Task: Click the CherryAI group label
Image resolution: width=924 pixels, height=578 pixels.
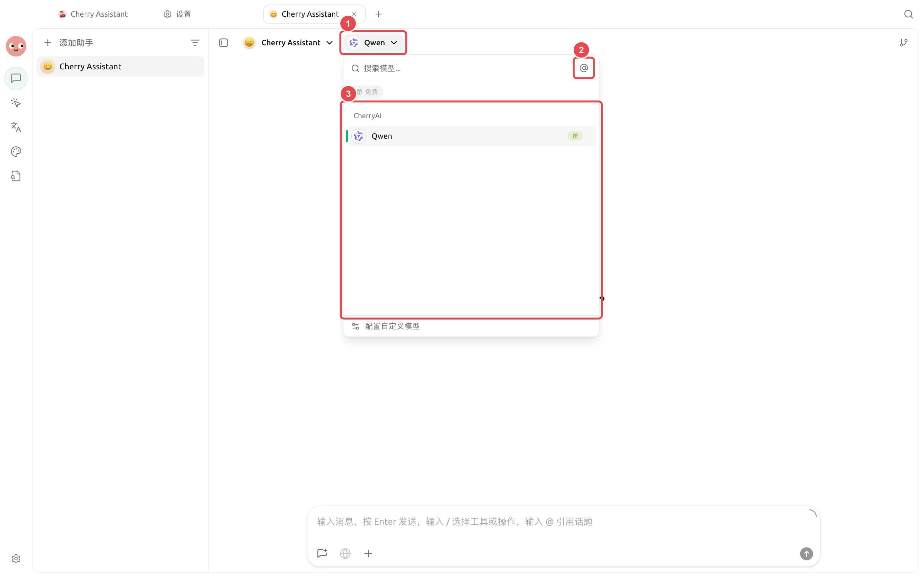Action: [x=367, y=116]
